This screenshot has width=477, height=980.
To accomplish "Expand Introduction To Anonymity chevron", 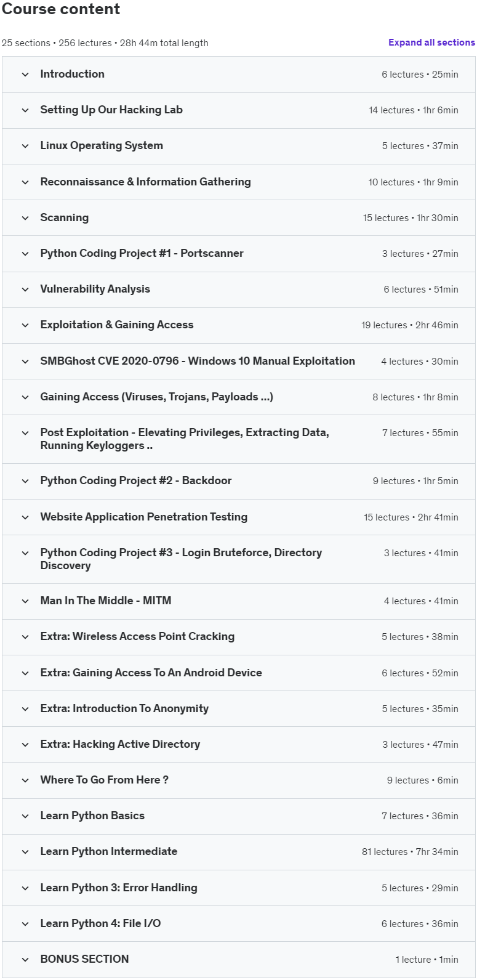I will click(x=25, y=709).
